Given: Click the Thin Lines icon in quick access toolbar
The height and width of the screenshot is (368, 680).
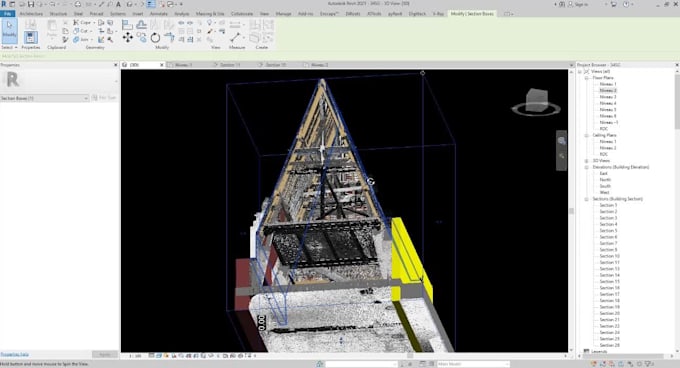Looking at the screenshot, I should (151, 4).
